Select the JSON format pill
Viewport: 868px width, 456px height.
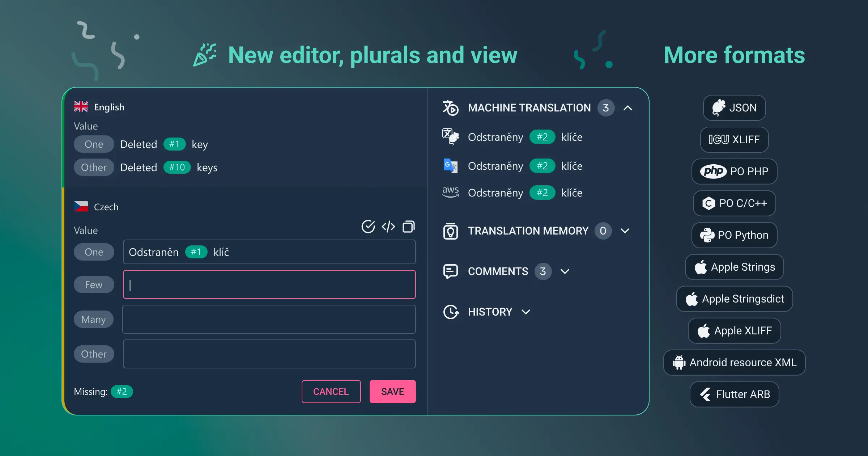pos(734,107)
